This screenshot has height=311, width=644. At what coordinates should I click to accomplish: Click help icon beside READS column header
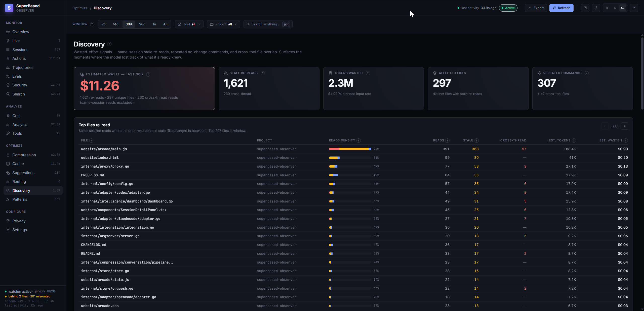[448, 140]
